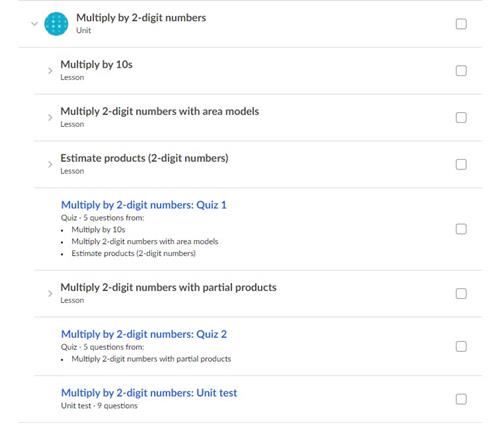Click the Estimate products (2-digit numbers) lesson title
Image resolution: width=500 pixels, height=424 pixels.
[144, 158]
